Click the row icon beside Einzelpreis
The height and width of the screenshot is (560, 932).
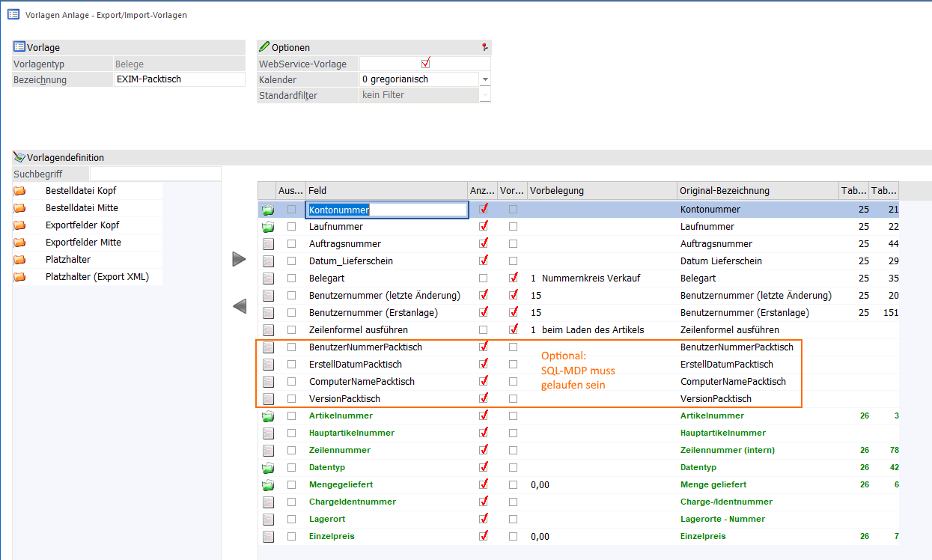click(268, 537)
